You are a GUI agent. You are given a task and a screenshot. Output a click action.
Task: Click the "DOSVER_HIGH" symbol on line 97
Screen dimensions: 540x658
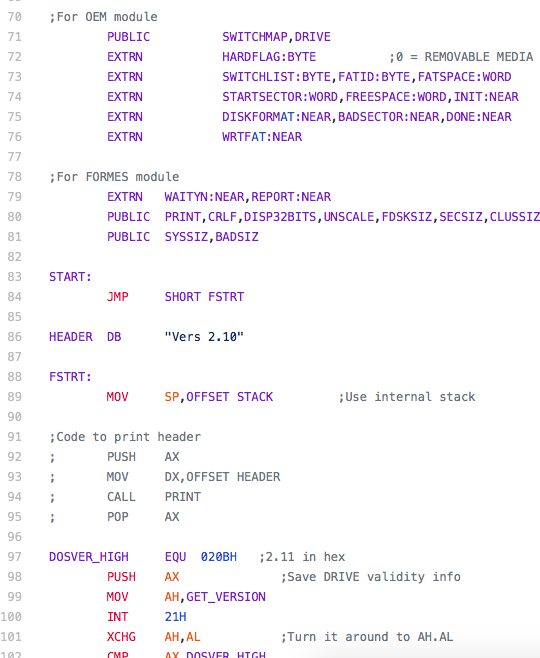click(89, 557)
